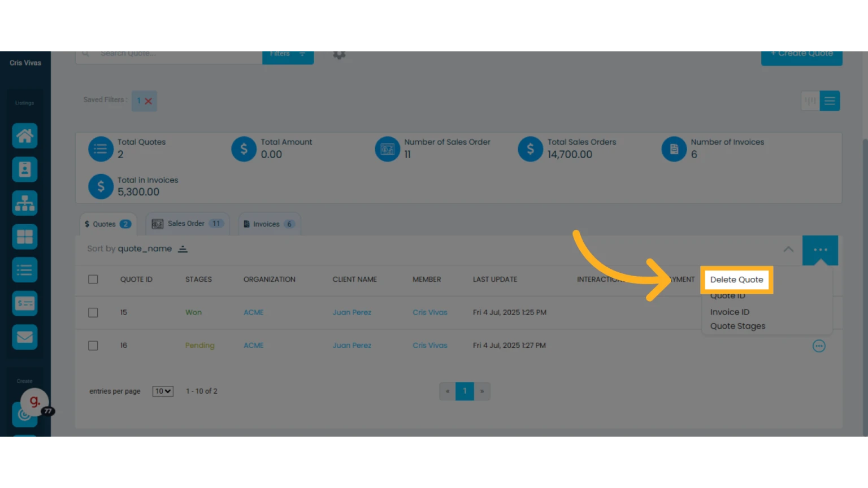Viewport: 868px width, 488px height.
Task: Switch to kanban column view icon
Action: tap(810, 101)
